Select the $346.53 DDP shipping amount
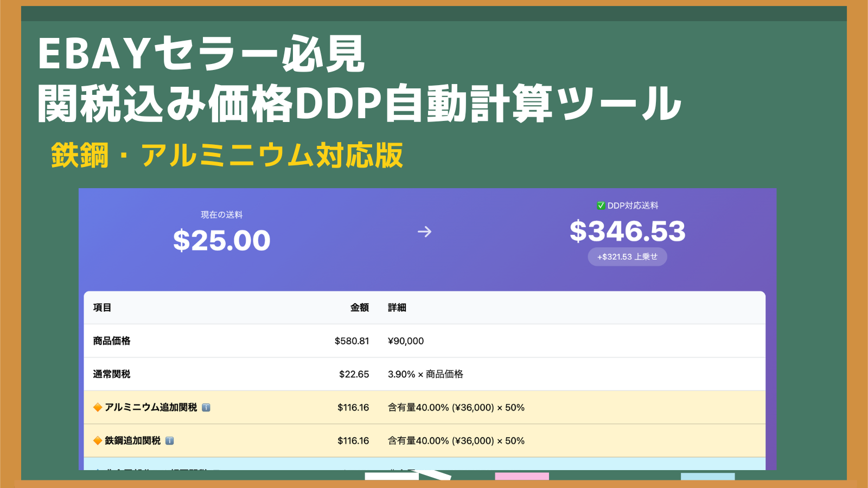The width and height of the screenshot is (868, 488). click(627, 232)
